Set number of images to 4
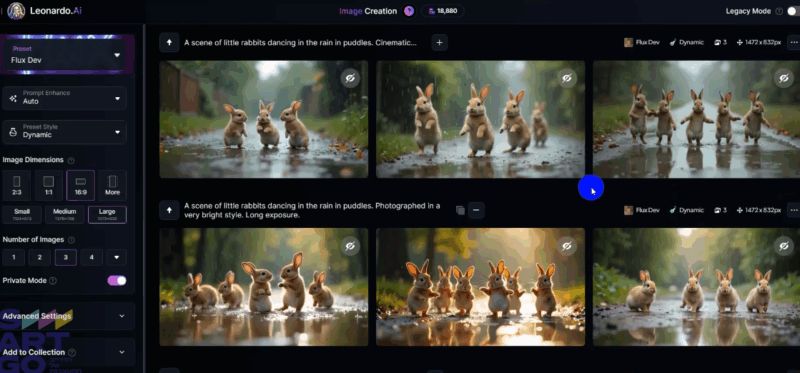 tap(92, 257)
